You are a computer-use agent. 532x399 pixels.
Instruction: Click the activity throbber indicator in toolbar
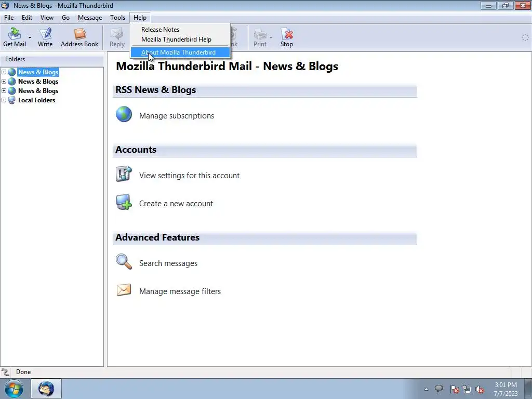pos(525,37)
